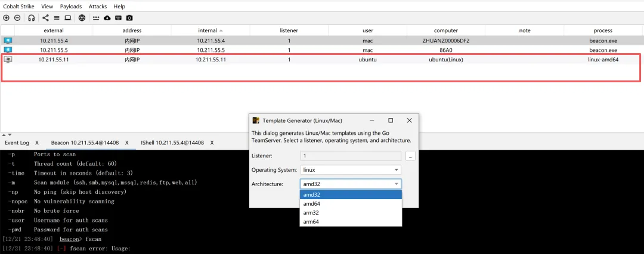Click the beacon icon of 10.211.55.5 row
The height and width of the screenshot is (254, 644).
tap(8, 50)
